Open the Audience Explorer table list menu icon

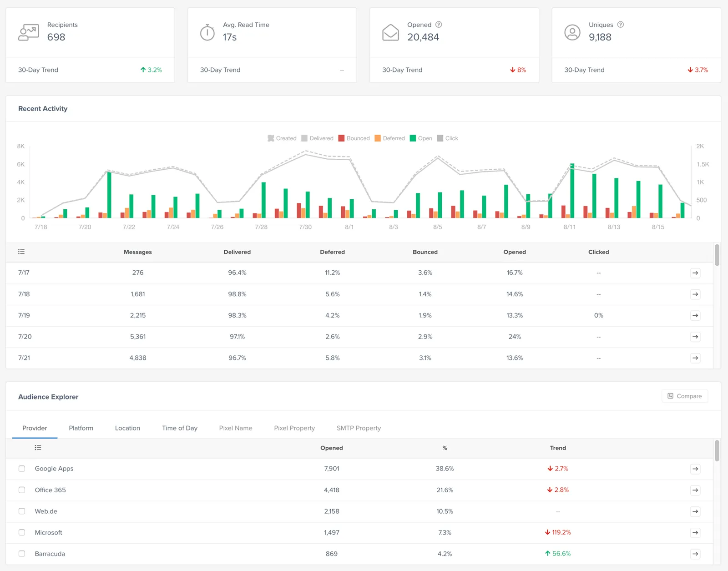[x=38, y=448]
